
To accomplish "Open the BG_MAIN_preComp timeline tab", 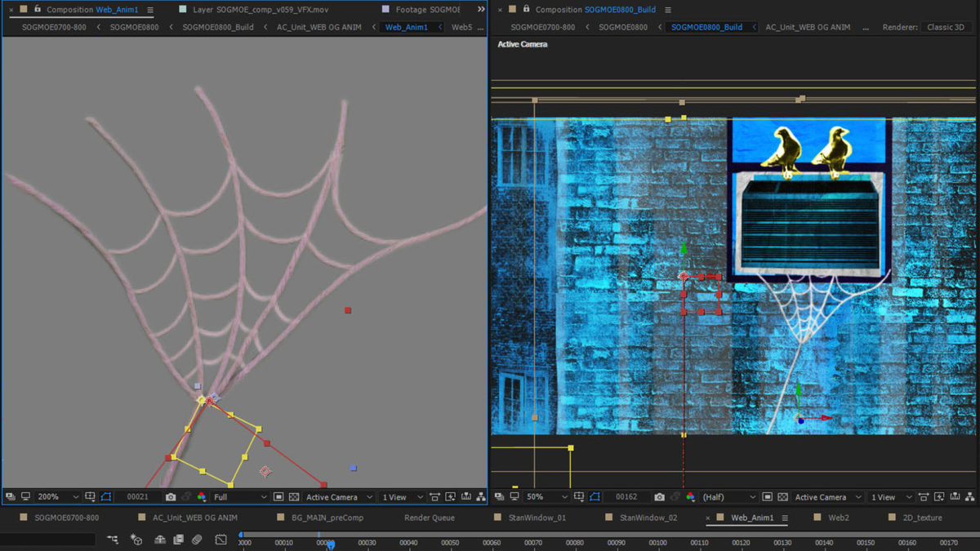I will tap(327, 518).
